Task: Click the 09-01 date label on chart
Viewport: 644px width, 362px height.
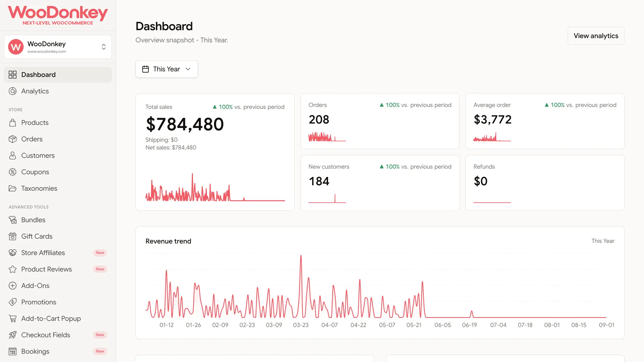Action: [x=607, y=325]
